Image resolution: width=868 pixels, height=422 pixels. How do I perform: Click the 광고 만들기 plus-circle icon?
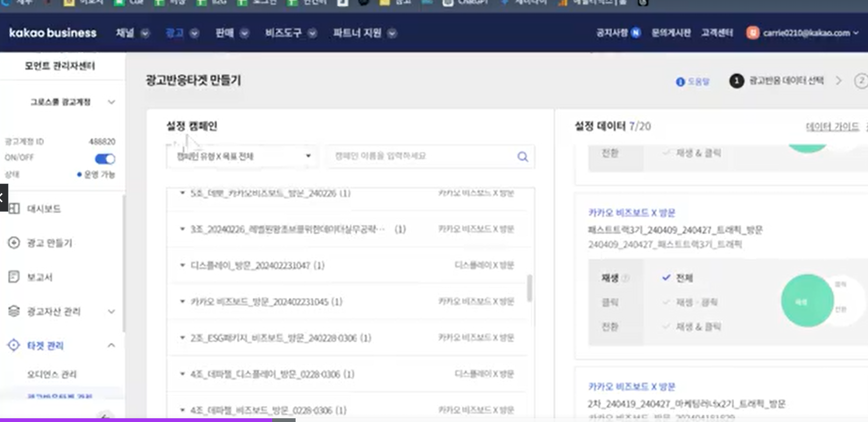[14, 243]
